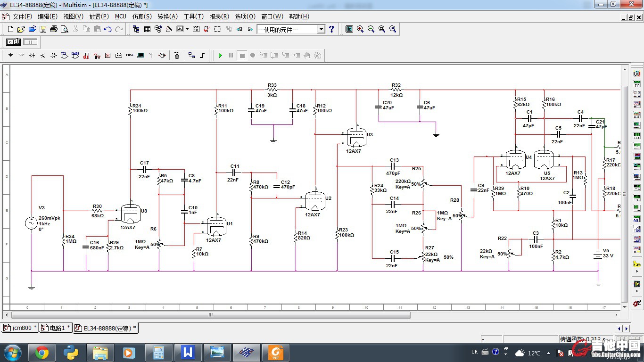Screen dimensions: 644x362
Task: Expand the Grapher analysis dropdown arrow
Action: [187, 29]
